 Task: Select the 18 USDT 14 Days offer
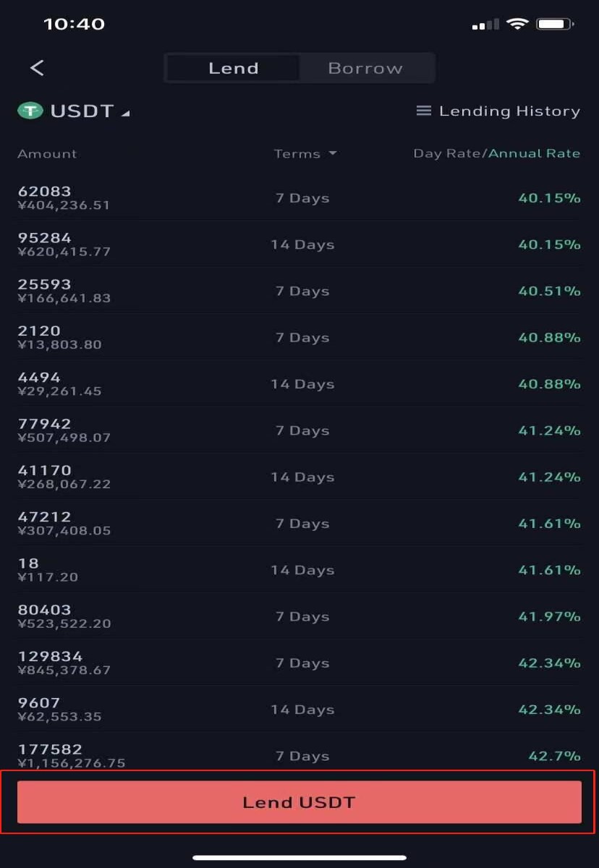pos(299,570)
